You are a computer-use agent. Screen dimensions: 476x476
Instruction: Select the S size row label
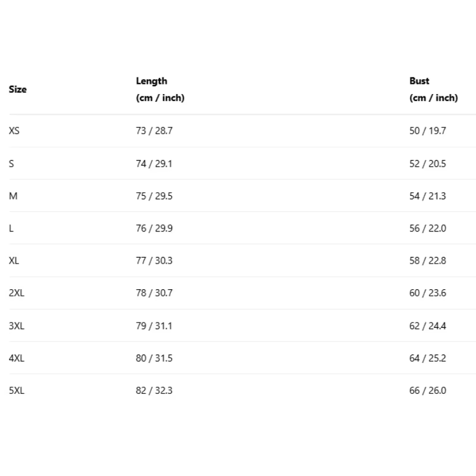(x=11, y=164)
